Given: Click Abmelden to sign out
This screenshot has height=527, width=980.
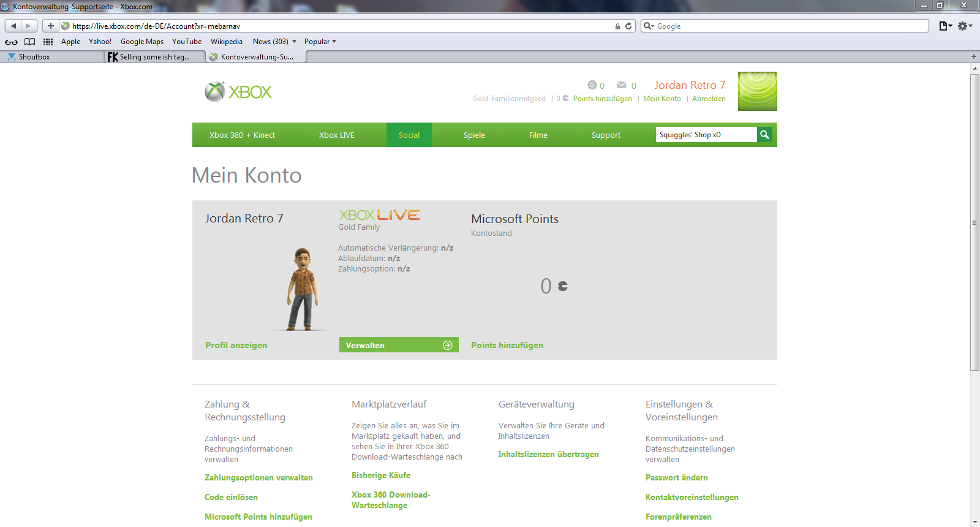Looking at the screenshot, I should click(x=709, y=99).
